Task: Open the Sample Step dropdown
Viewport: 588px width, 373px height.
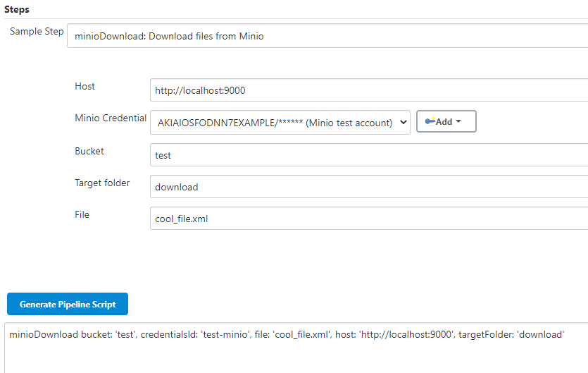Action: 327,36
